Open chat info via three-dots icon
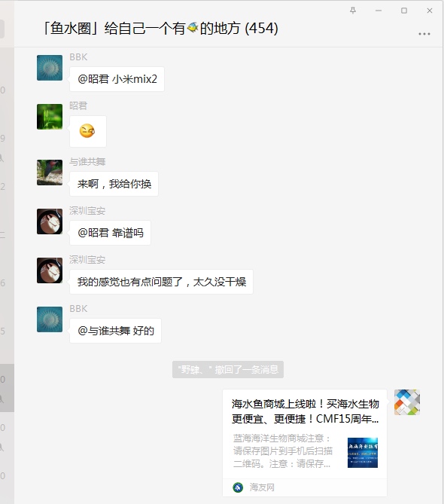The height and width of the screenshot is (504, 444). [424, 34]
